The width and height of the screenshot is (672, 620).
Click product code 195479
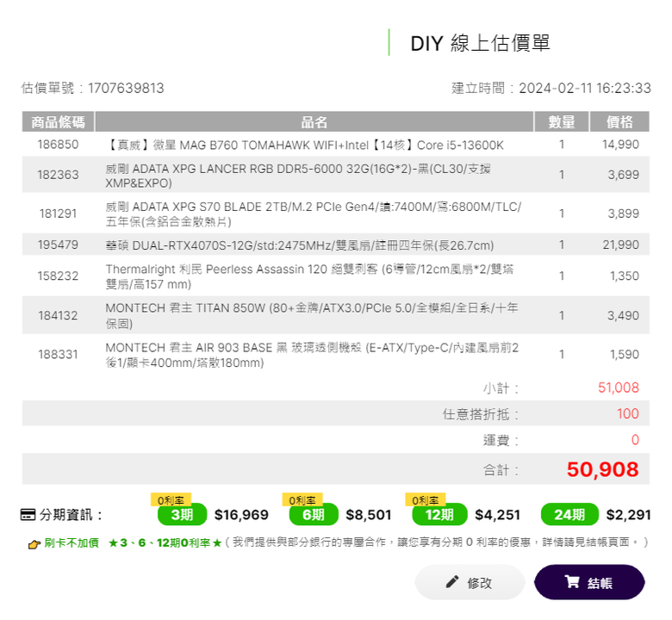(x=58, y=245)
